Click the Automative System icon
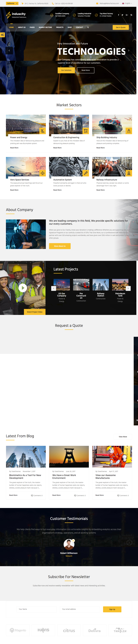Viewport: 138px width, 644px height. [x=86, y=173]
